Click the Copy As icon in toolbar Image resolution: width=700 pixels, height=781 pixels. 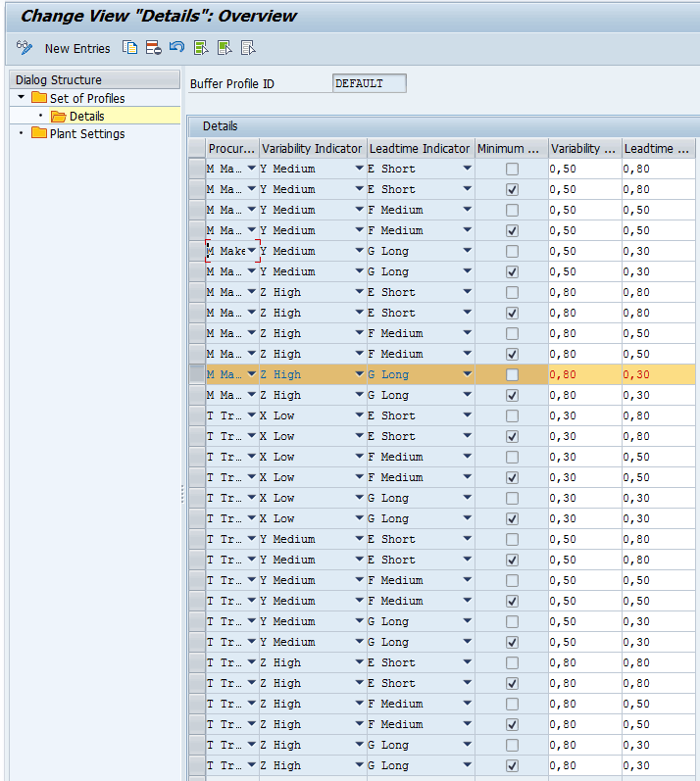coord(129,47)
